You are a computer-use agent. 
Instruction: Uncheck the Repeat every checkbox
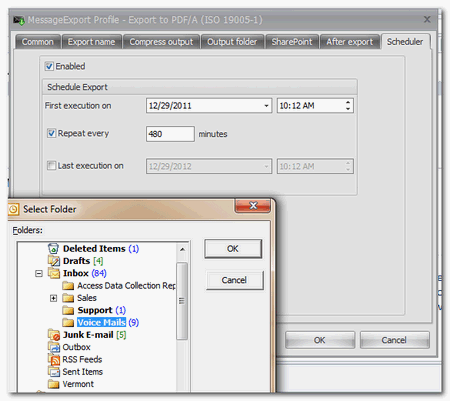pyautogui.click(x=51, y=133)
